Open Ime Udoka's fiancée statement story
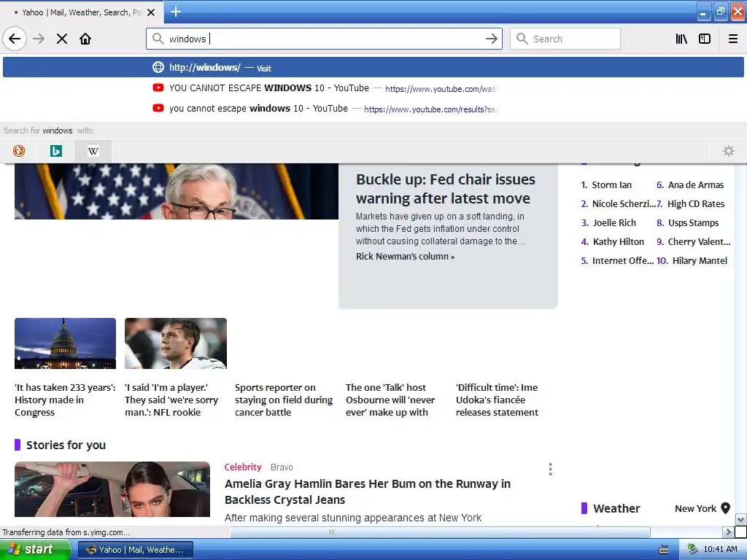The height and width of the screenshot is (560, 747). [x=497, y=400]
